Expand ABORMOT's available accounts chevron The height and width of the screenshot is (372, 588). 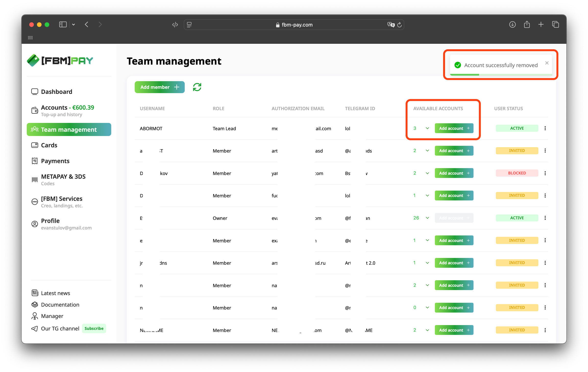point(427,128)
